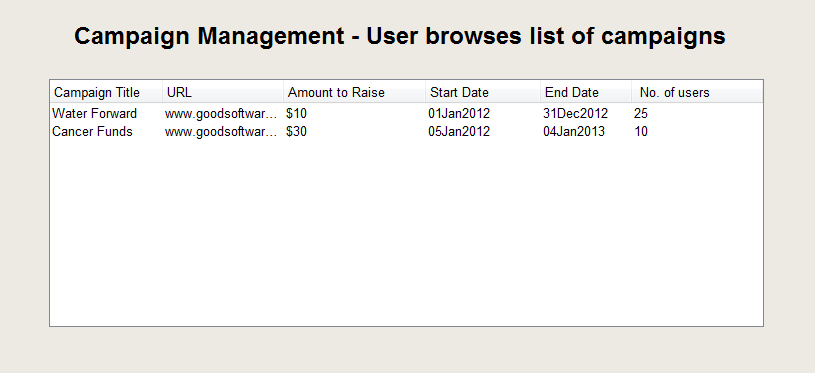Select end date 31Dec2012
Screen dimensions: 815x373
tap(575, 113)
